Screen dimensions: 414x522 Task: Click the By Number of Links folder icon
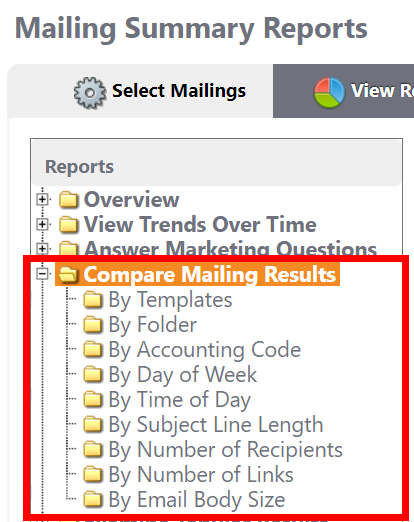point(93,474)
